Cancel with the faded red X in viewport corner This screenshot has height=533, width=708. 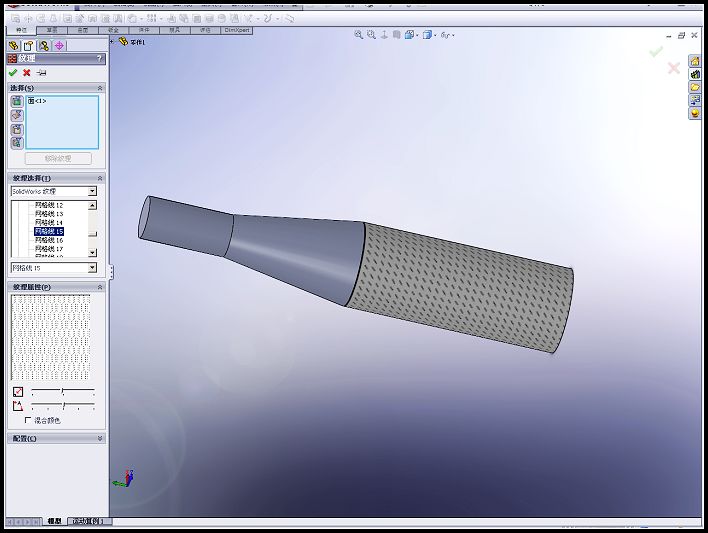(674, 68)
